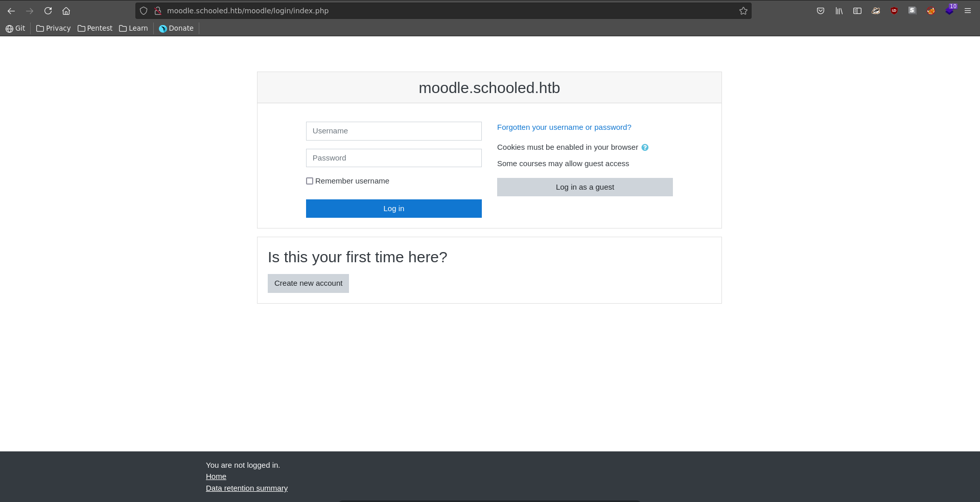Open the cookies help question icon
This screenshot has width=980, height=502.
[x=645, y=148]
